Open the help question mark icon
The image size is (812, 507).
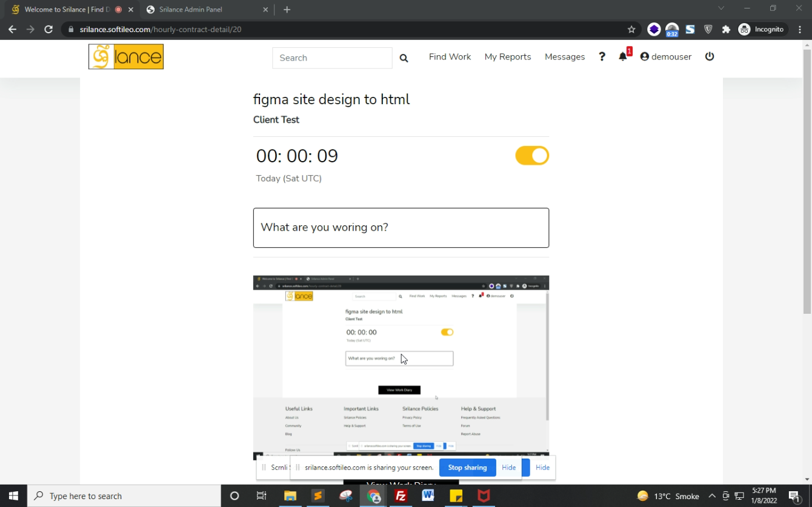pyautogui.click(x=602, y=56)
